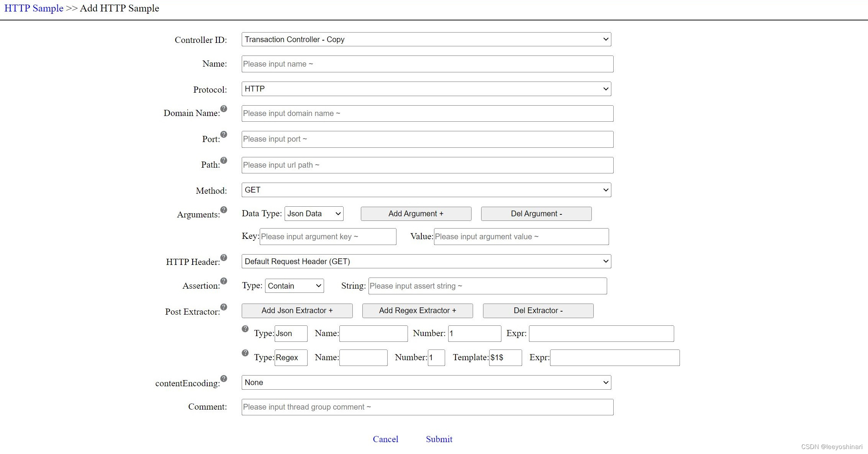Viewport: 868px width, 454px height.
Task: Click help icon beside Arguments label
Action: coord(224,210)
